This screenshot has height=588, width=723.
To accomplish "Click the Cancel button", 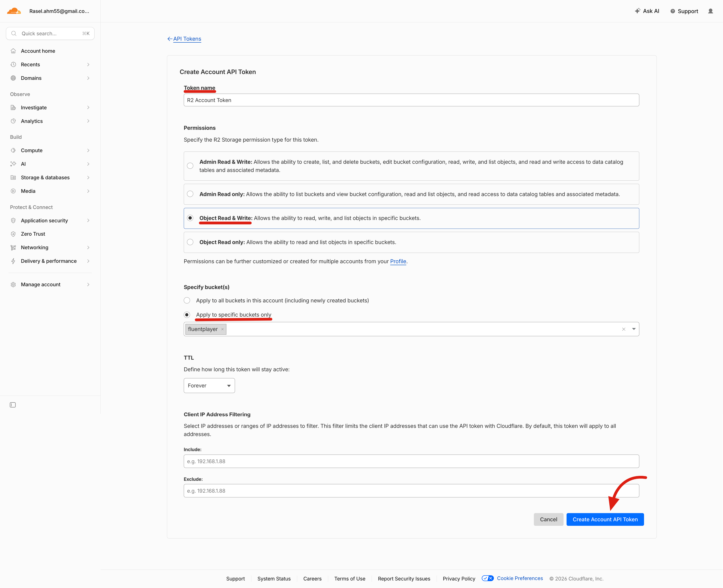I will point(548,519).
